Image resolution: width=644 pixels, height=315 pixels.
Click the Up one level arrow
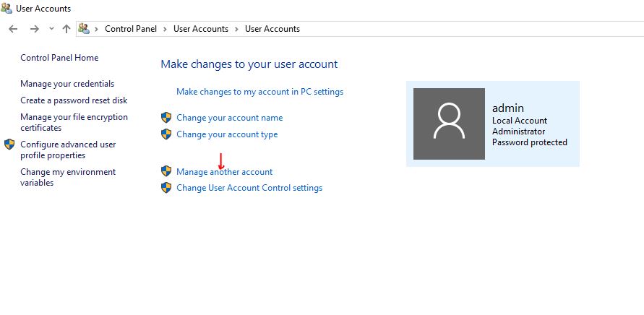pyautogui.click(x=66, y=29)
